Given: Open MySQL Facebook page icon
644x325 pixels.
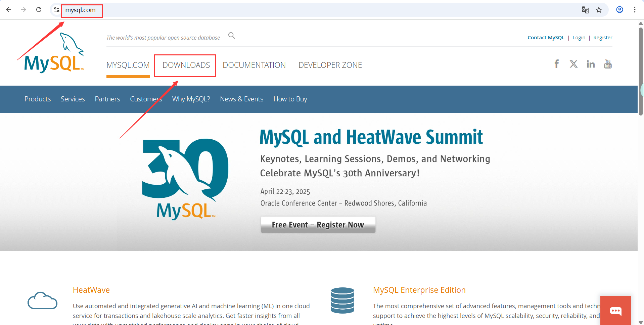Looking at the screenshot, I should [x=557, y=64].
